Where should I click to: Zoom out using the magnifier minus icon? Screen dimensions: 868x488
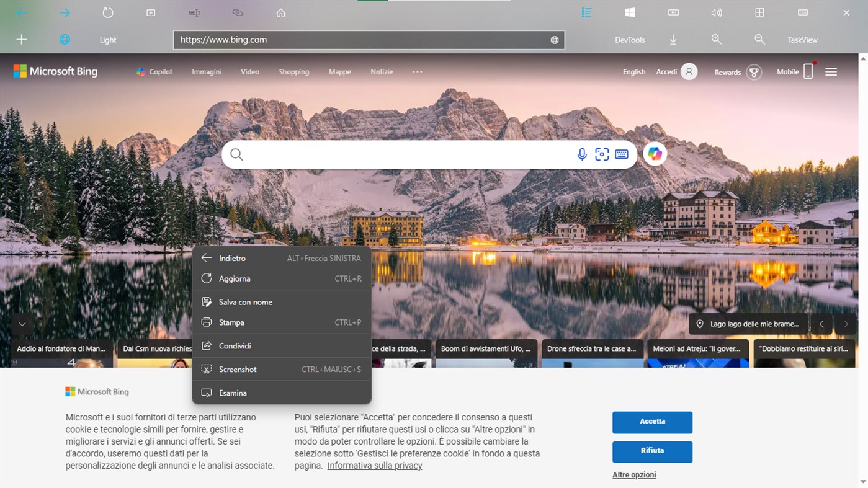coord(759,40)
